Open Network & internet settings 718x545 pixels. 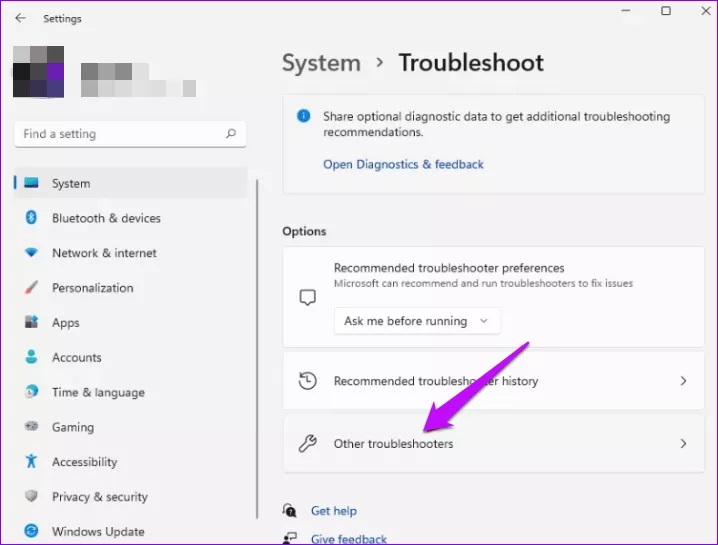pos(131,253)
